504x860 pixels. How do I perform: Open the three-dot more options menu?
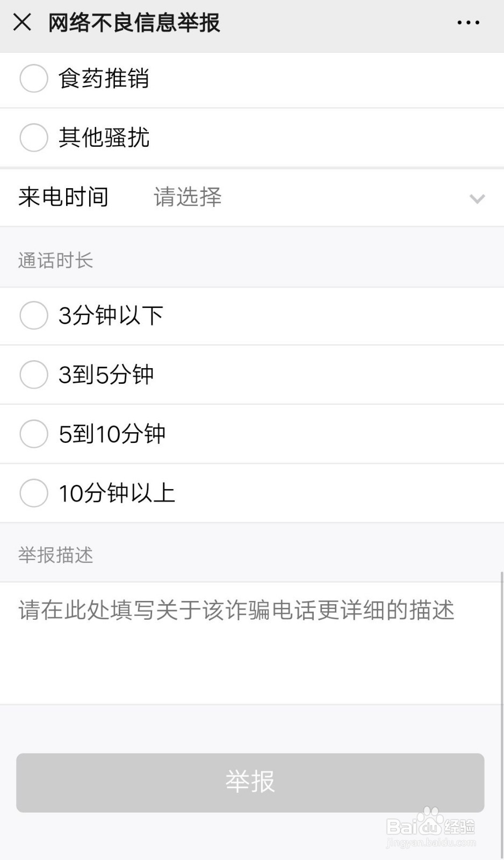coord(468,23)
